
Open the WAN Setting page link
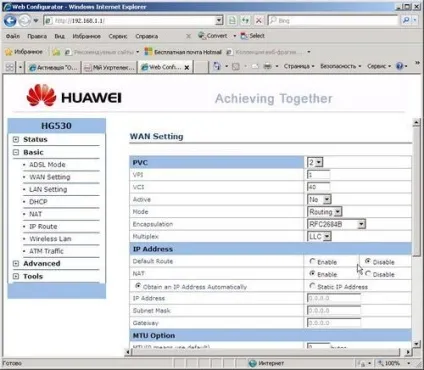(50, 177)
